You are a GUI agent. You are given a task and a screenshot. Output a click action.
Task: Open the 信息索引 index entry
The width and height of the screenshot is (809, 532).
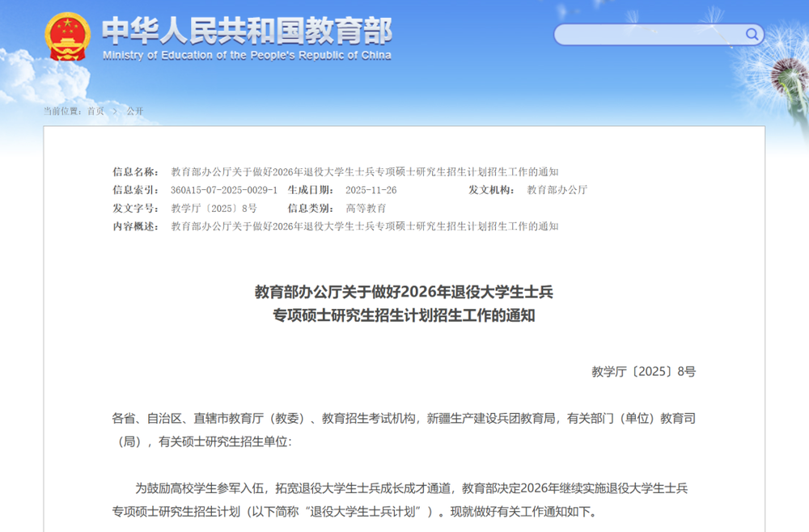click(x=226, y=190)
